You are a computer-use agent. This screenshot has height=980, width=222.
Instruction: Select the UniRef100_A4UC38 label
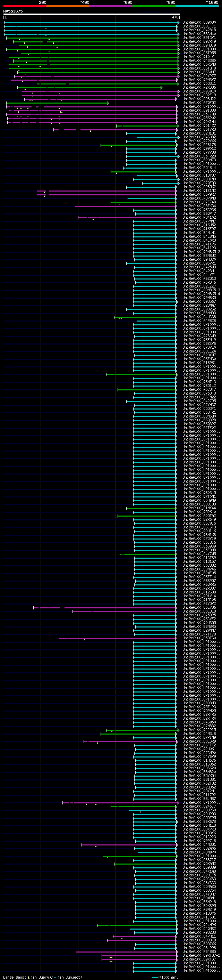199,317
